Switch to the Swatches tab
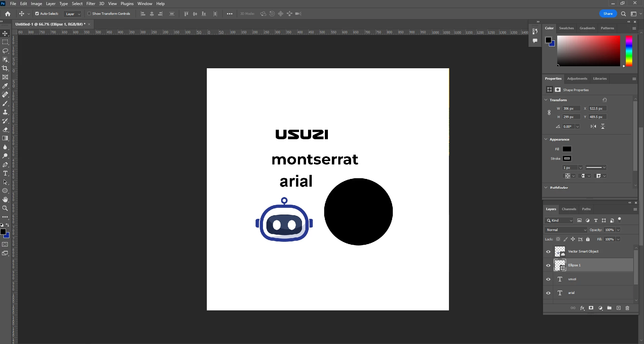This screenshot has height=344, width=644. pos(566,28)
